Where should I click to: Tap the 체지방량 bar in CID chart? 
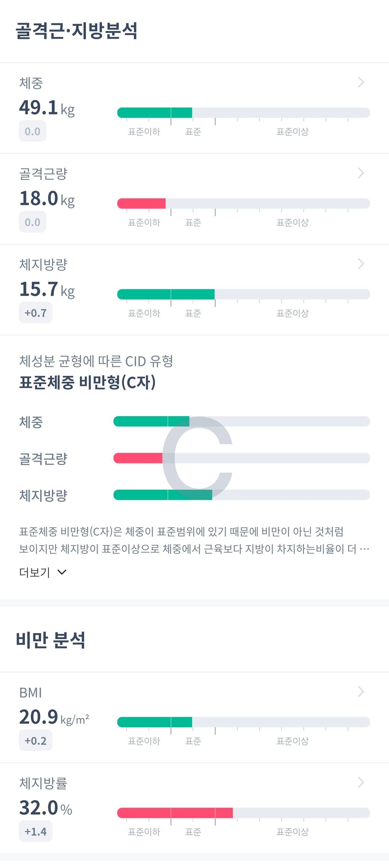coord(242,495)
